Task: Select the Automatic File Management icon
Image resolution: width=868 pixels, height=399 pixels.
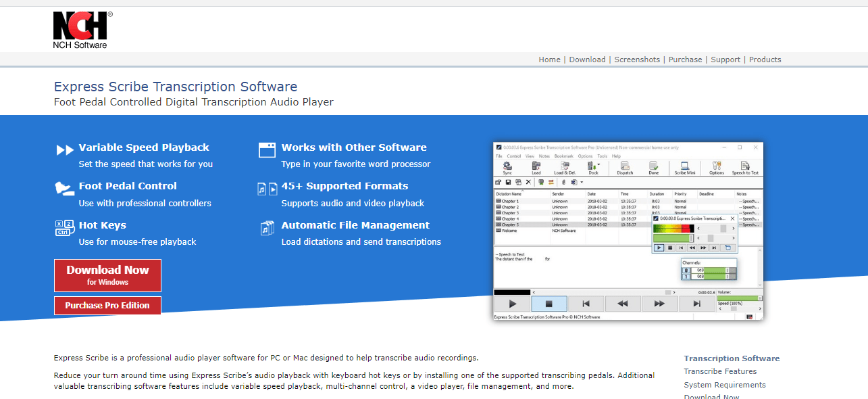Action: coord(267,228)
